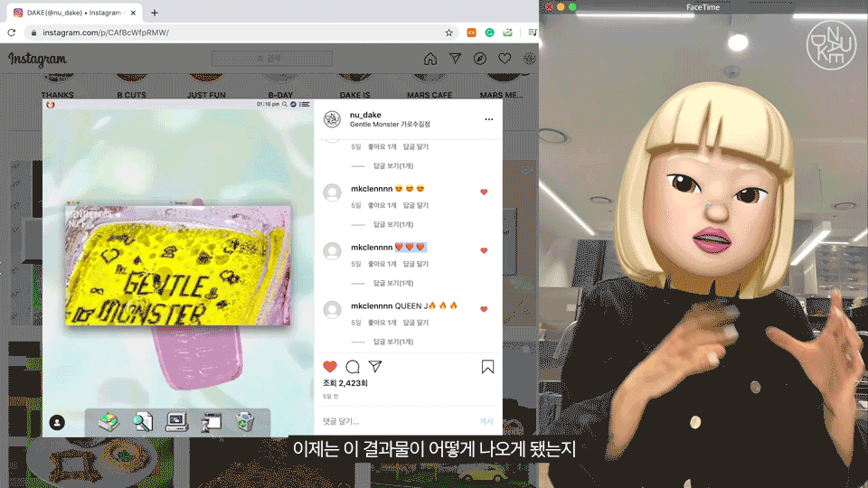868x488 pixels.
Task: Open the profile avatar in Instagram navbar
Action: point(529,59)
